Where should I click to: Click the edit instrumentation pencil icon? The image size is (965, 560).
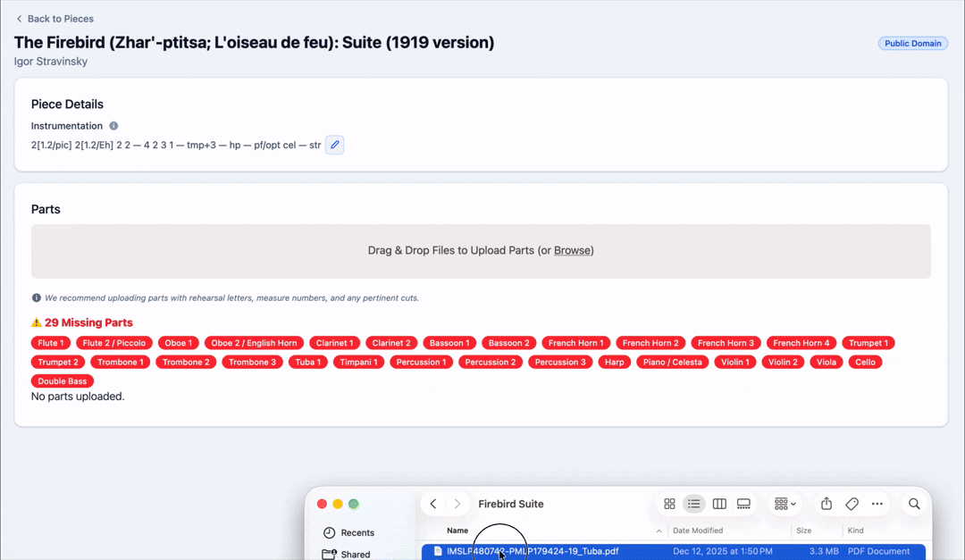(335, 145)
